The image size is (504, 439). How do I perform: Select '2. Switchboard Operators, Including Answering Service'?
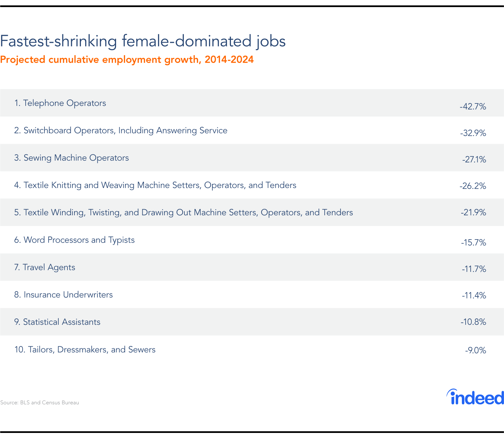coord(121,130)
